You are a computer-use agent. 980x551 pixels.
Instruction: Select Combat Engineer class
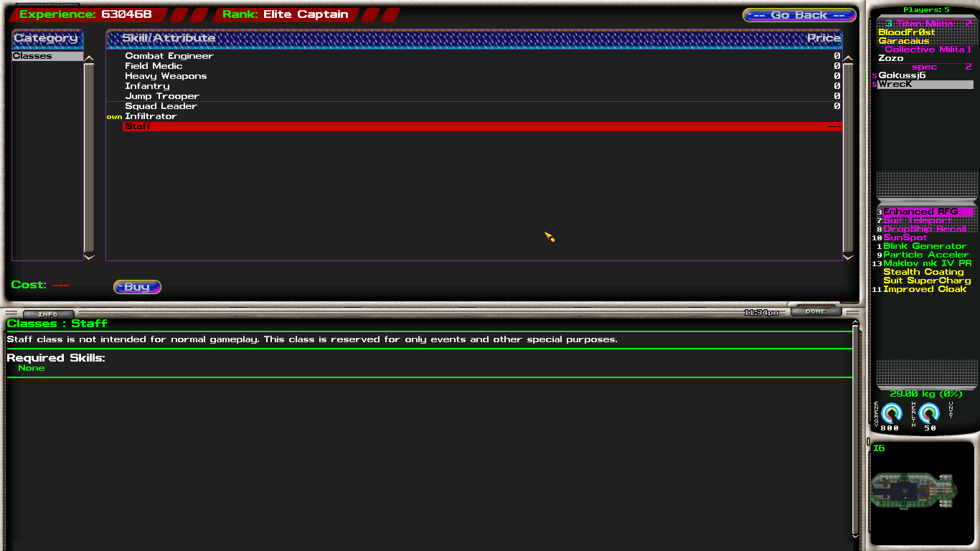[169, 56]
